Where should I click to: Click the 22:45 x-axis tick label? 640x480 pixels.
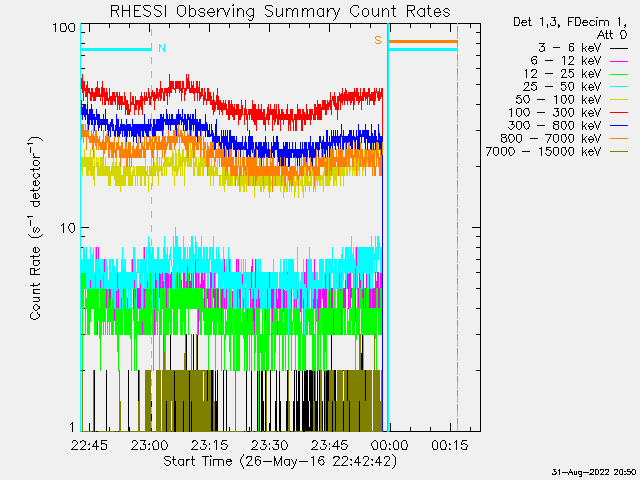(x=89, y=445)
